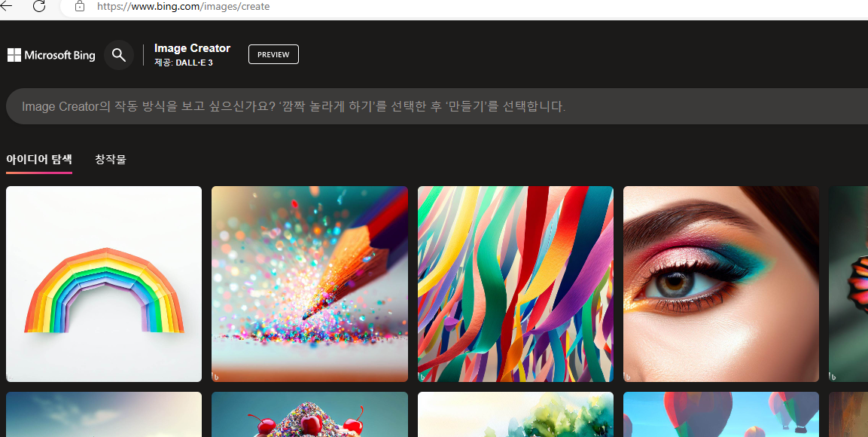The width and height of the screenshot is (868, 437).
Task: Click the Image Creator title
Action: coord(192,48)
